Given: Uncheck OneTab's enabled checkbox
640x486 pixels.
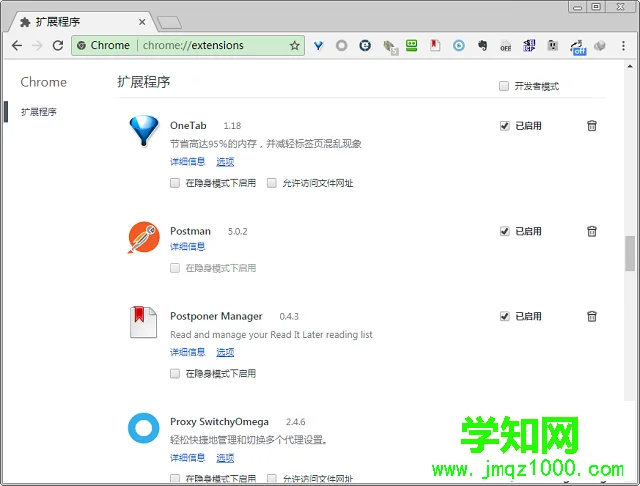Looking at the screenshot, I should tap(505, 126).
